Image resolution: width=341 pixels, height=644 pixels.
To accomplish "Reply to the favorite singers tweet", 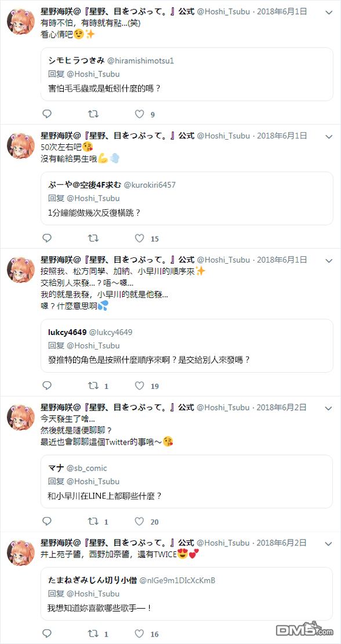I will point(47,634).
